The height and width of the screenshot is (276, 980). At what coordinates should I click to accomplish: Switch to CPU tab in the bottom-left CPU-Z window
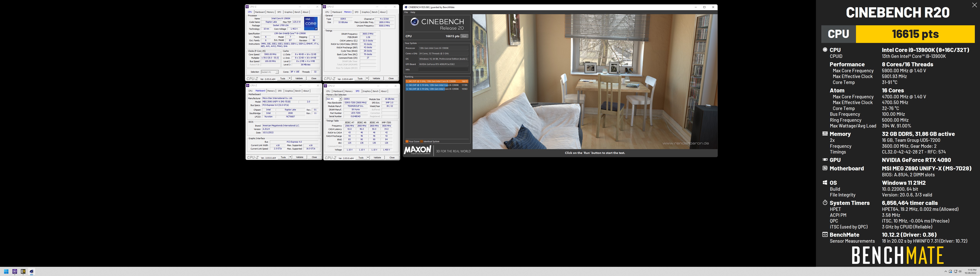tap(250, 91)
